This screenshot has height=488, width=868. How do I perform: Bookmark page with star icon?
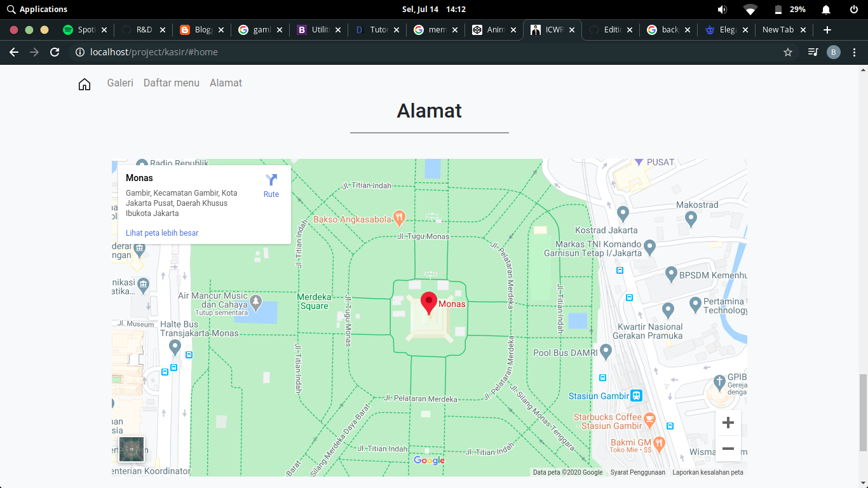pos(788,52)
